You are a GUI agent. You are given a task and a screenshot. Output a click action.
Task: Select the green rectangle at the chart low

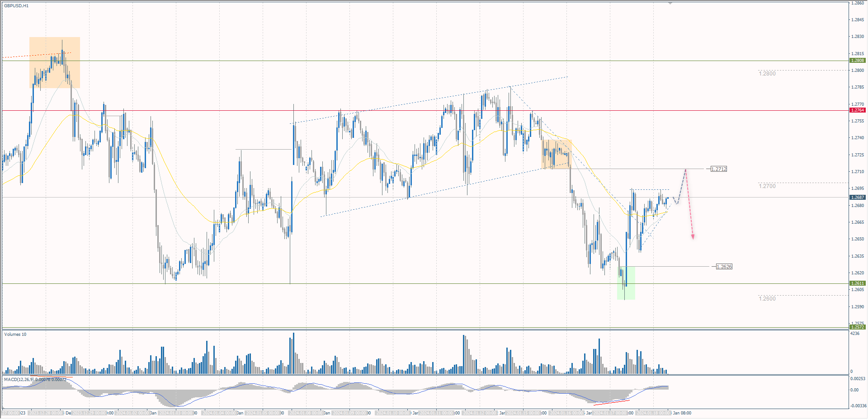[626, 282]
